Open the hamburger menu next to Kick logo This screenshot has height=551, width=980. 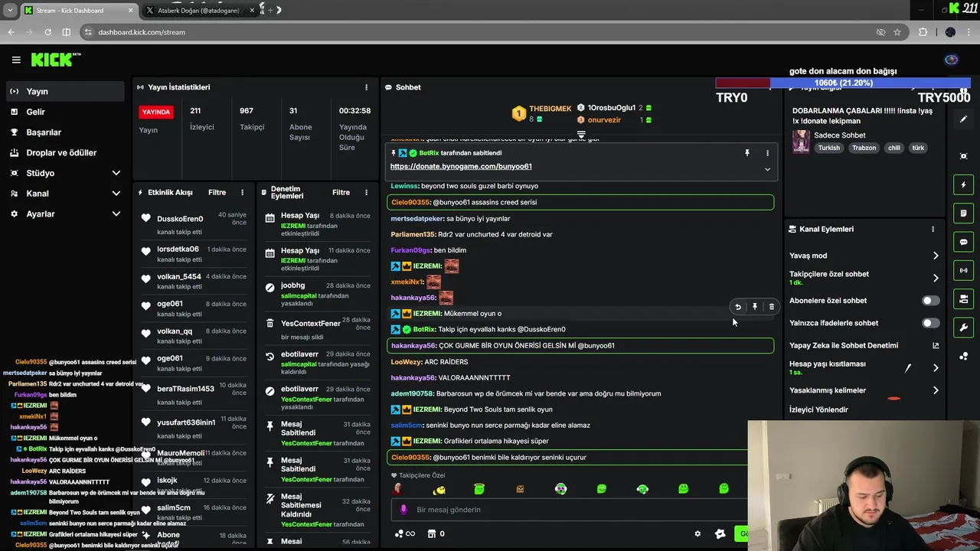click(x=16, y=60)
